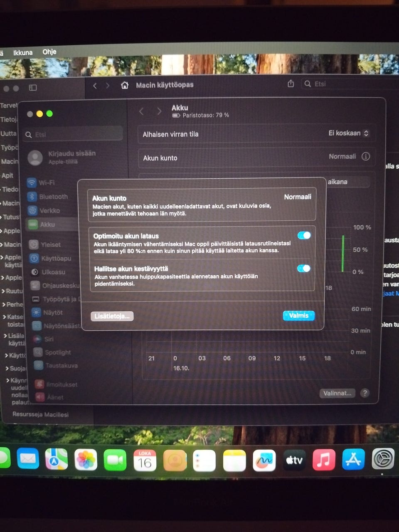Click the settings sidebar search field
399x532 pixels.
74,134
